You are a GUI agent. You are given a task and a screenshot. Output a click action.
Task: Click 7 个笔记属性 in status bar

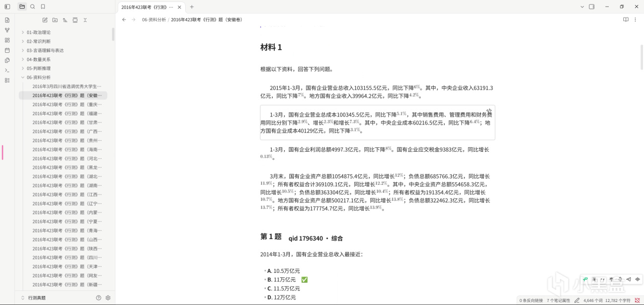pos(558,300)
